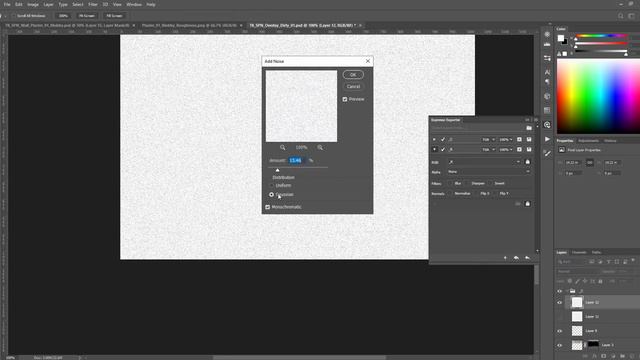Click the foreground color swatch in the Color panel
Viewport: 640px width, 360px height.
tap(561, 38)
